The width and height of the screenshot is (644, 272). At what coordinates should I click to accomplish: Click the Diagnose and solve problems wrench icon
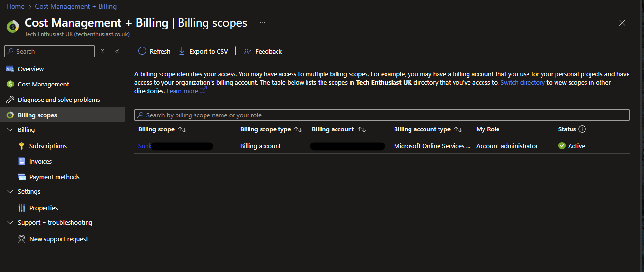pyautogui.click(x=10, y=100)
